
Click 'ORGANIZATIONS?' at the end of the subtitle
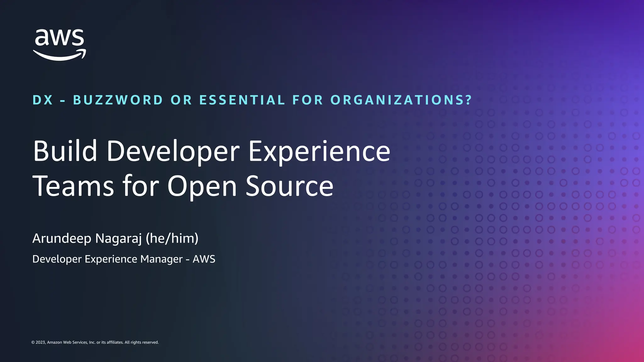pos(401,100)
